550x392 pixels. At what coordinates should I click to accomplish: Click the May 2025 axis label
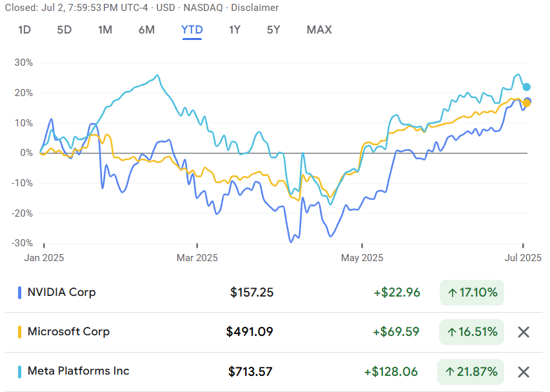click(x=362, y=258)
